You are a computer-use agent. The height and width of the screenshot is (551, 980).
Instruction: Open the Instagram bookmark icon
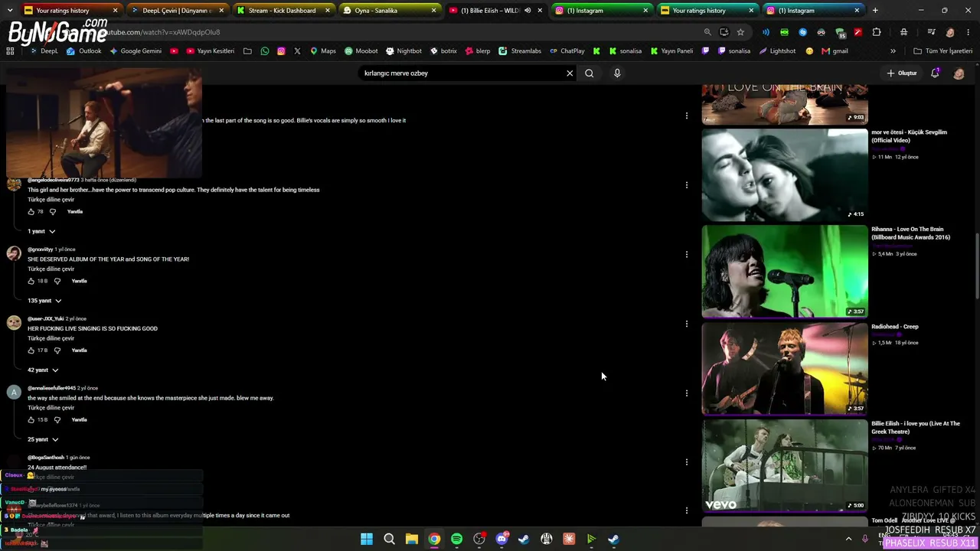pyautogui.click(x=281, y=51)
